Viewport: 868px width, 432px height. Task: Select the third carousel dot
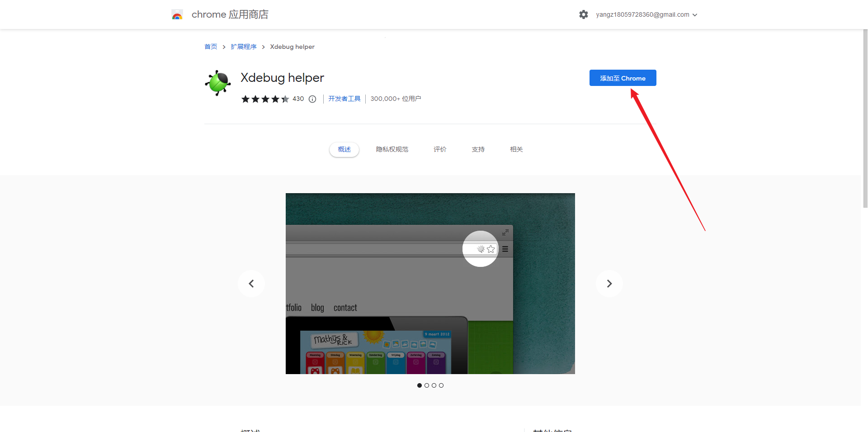[x=434, y=385]
